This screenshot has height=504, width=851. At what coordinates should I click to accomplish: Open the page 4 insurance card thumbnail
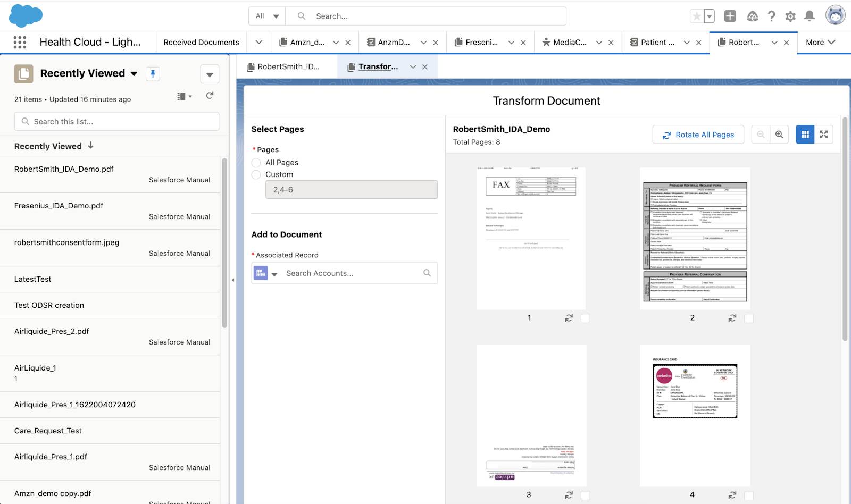pyautogui.click(x=695, y=415)
